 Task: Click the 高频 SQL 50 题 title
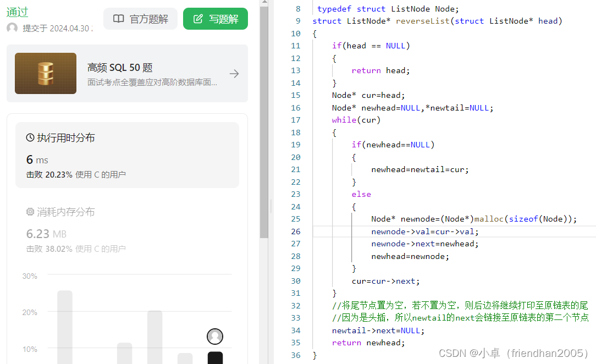[x=120, y=68]
